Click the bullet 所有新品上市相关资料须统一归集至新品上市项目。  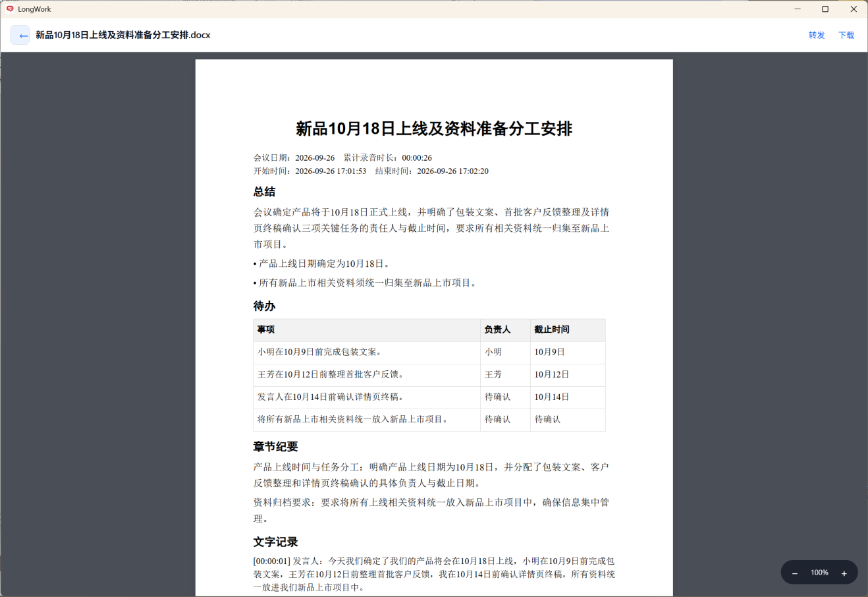coord(366,283)
